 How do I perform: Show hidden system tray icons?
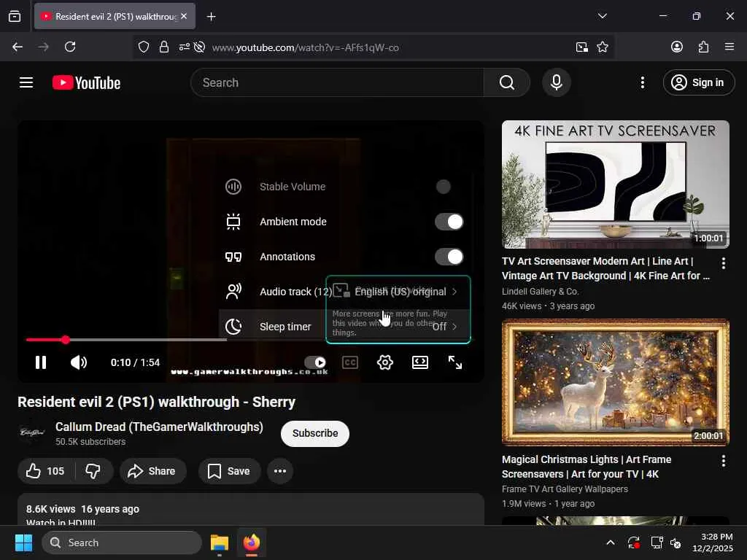point(611,542)
